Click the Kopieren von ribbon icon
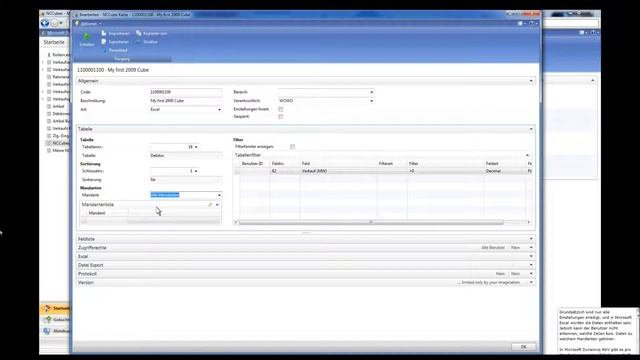This screenshot has height=360, width=640. [139, 33]
